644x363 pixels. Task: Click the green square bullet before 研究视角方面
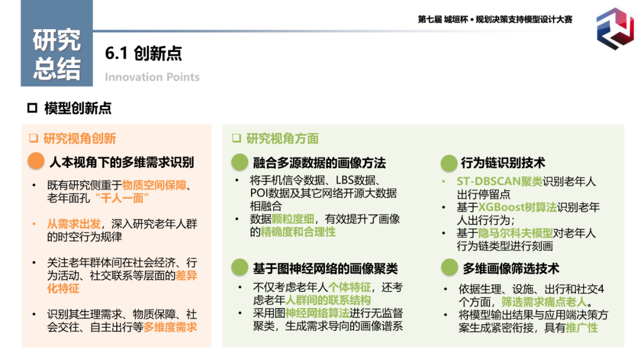[237, 138]
